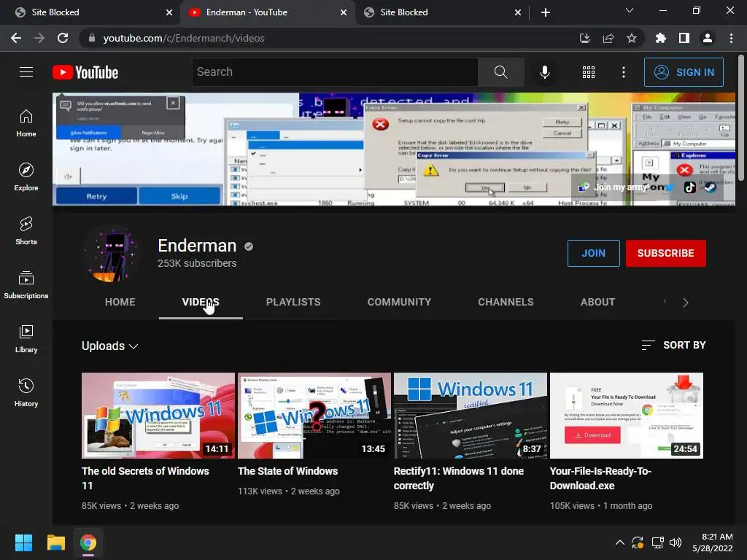Image resolution: width=747 pixels, height=560 pixels.
Task: Show hidden system tray icons
Action: 620,542
